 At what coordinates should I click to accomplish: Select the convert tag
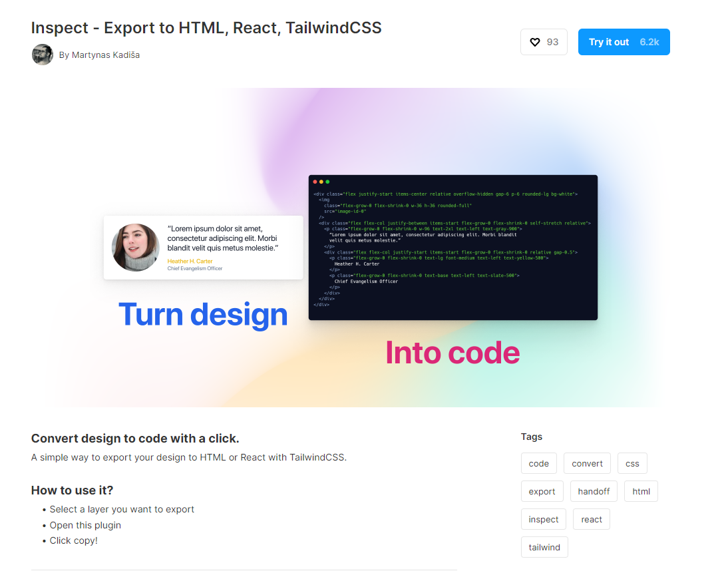click(x=587, y=463)
